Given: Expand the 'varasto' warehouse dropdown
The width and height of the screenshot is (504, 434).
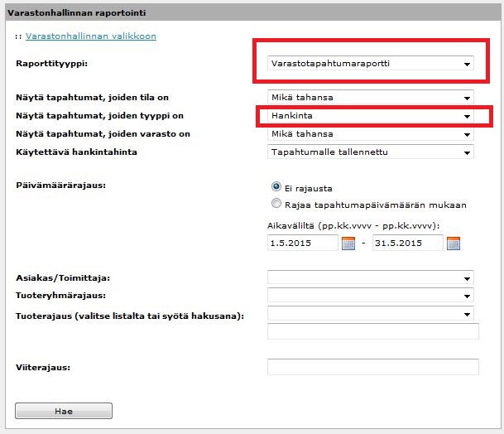Looking at the screenshot, I should point(372,134).
